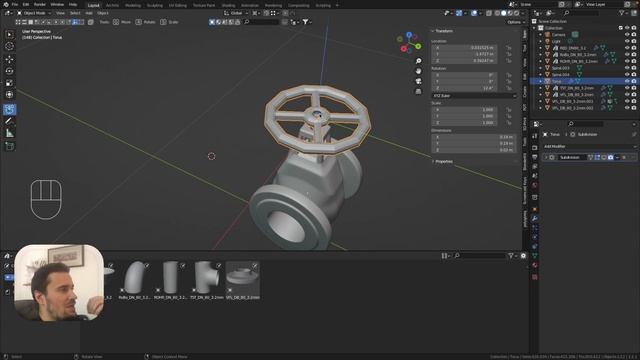Hide Spiral.003 object in outliner
The width and height of the screenshot is (640, 360).
click(627, 68)
